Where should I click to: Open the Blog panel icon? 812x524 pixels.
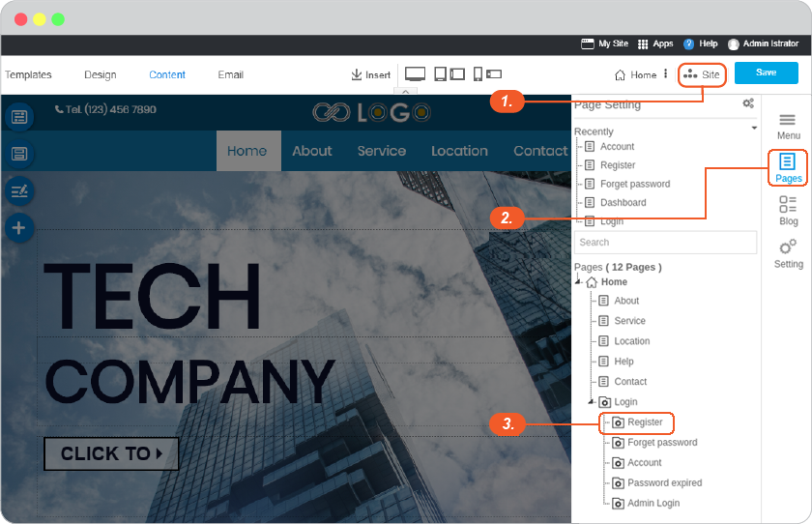tap(788, 204)
